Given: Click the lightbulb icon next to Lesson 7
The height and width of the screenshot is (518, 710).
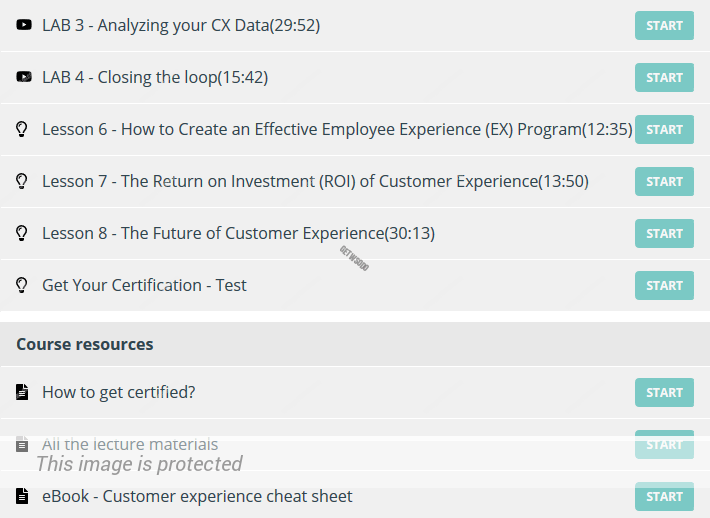Looking at the screenshot, I should [x=22, y=181].
